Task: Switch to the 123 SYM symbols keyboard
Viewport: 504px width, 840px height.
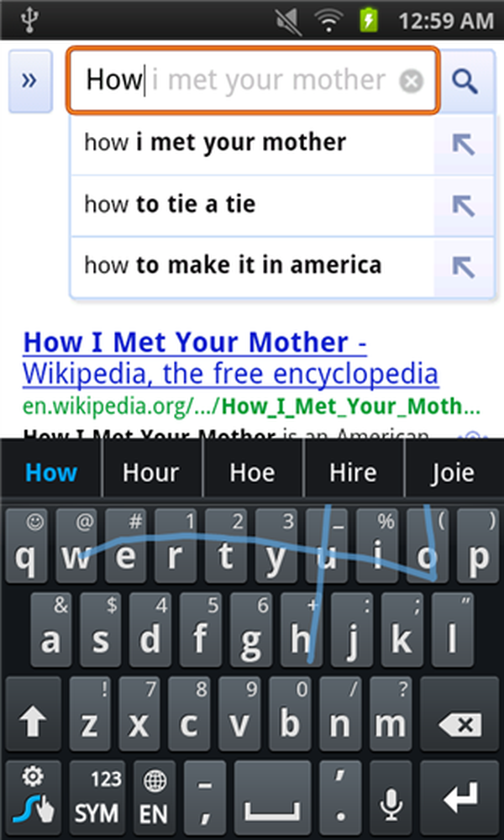Action: click(x=97, y=798)
